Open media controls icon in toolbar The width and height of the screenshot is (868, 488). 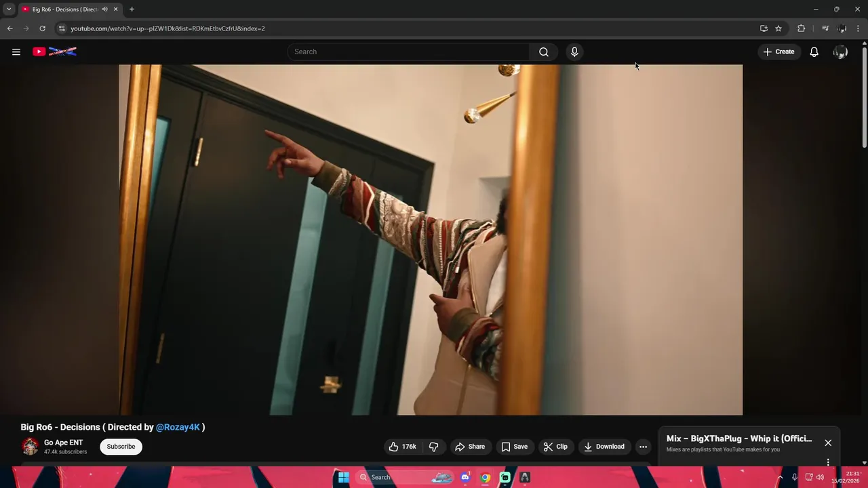[825, 28]
